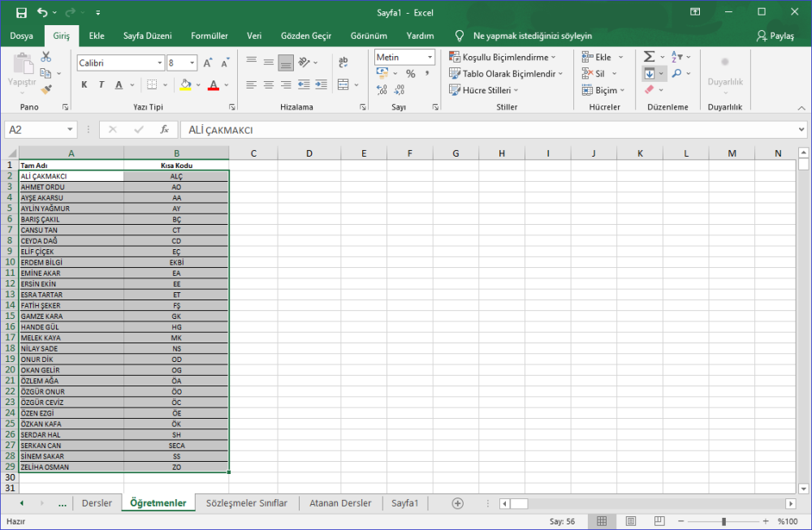This screenshot has width=812, height=530.
Task: Apply percent style with the % icon
Action: [411, 74]
